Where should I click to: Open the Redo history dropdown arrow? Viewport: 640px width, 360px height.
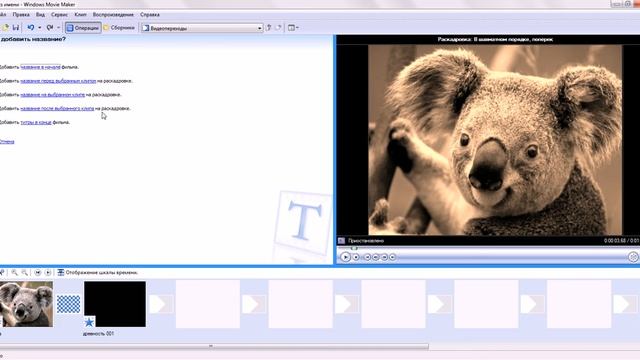pyautogui.click(x=58, y=28)
